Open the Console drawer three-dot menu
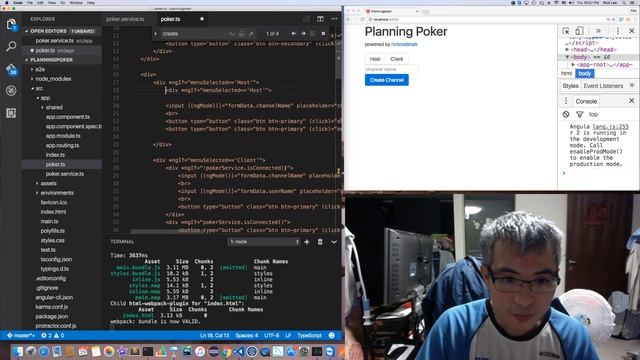This screenshot has width=640, height=360. pos(566,101)
